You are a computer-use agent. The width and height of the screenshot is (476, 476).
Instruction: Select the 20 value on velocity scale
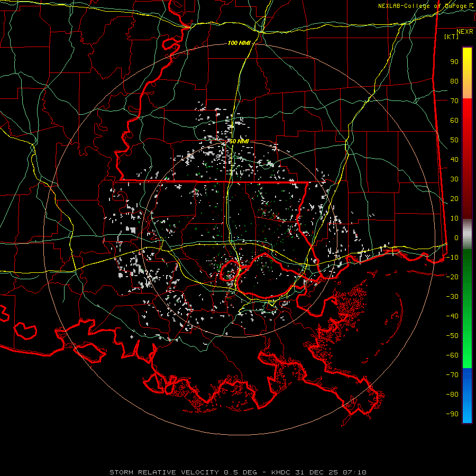454,199
